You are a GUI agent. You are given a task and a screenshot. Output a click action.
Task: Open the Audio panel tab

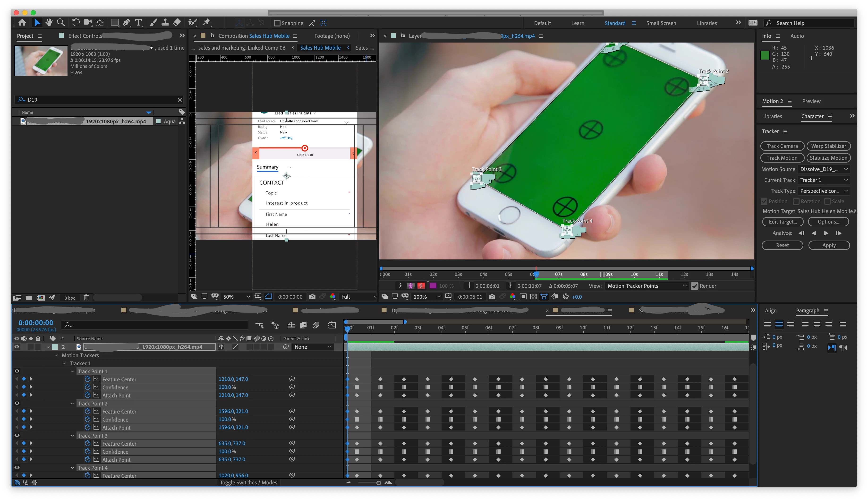(x=797, y=36)
